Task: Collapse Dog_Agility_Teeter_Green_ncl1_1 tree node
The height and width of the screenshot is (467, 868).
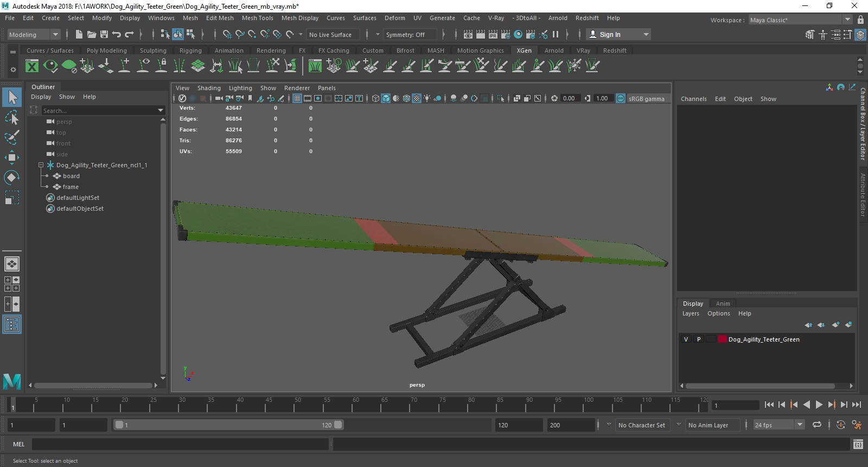Action: pos(41,165)
